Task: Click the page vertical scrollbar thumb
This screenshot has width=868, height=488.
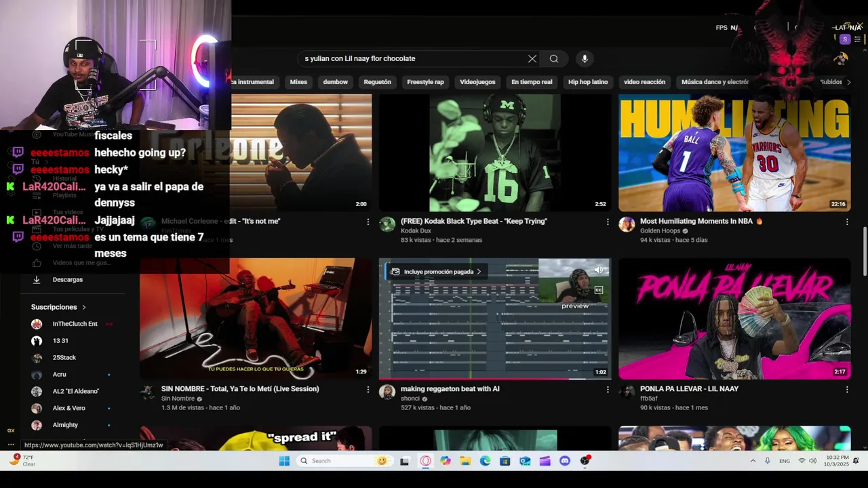Action: (x=864, y=251)
